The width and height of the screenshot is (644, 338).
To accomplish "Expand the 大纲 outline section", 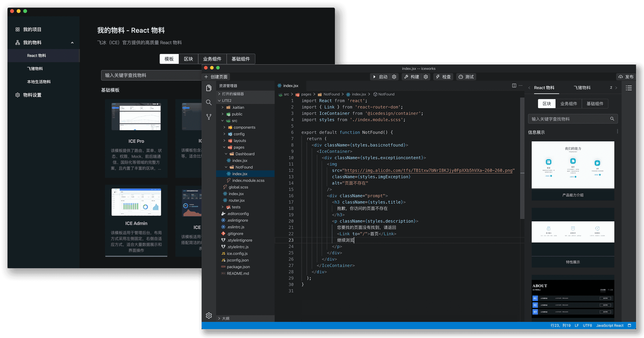I will pyautogui.click(x=245, y=318).
